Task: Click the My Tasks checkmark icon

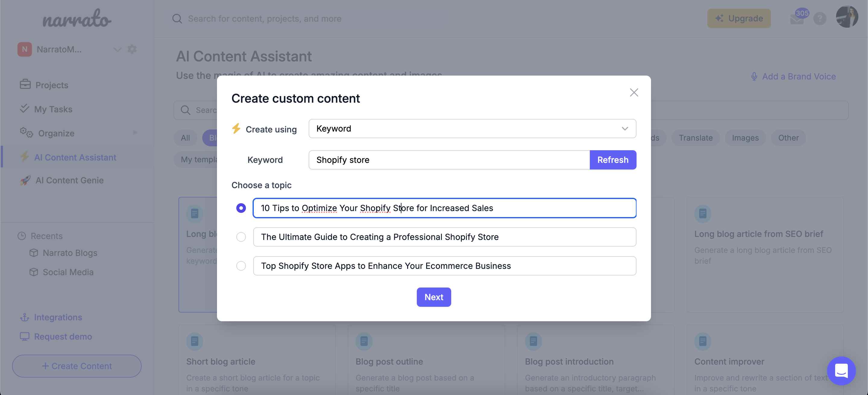Action: (x=25, y=108)
